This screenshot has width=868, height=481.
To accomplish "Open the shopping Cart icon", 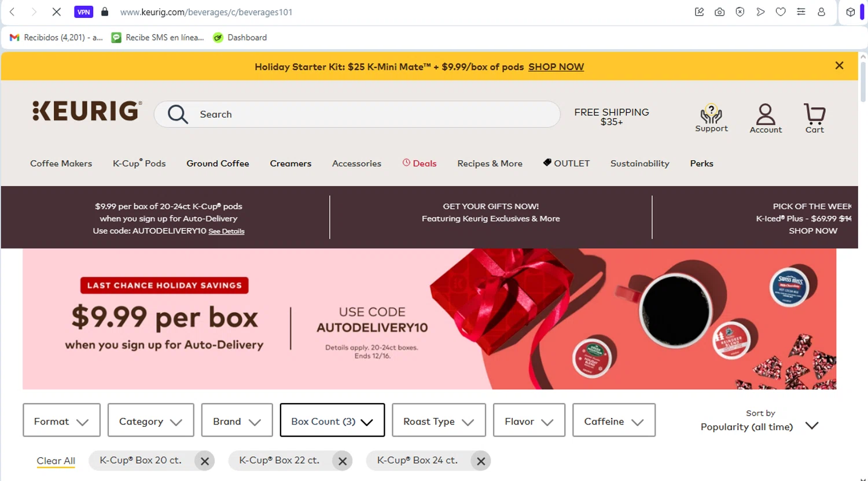I will pyautogui.click(x=814, y=119).
